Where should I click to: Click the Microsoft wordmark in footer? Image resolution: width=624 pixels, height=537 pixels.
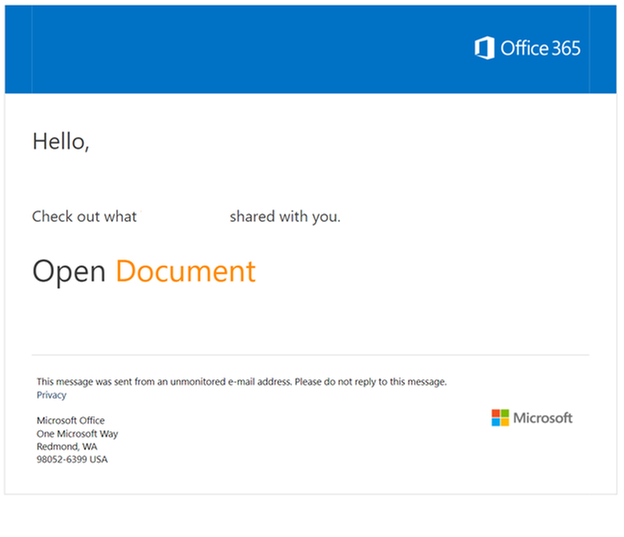pyautogui.click(x=543, y=418)
